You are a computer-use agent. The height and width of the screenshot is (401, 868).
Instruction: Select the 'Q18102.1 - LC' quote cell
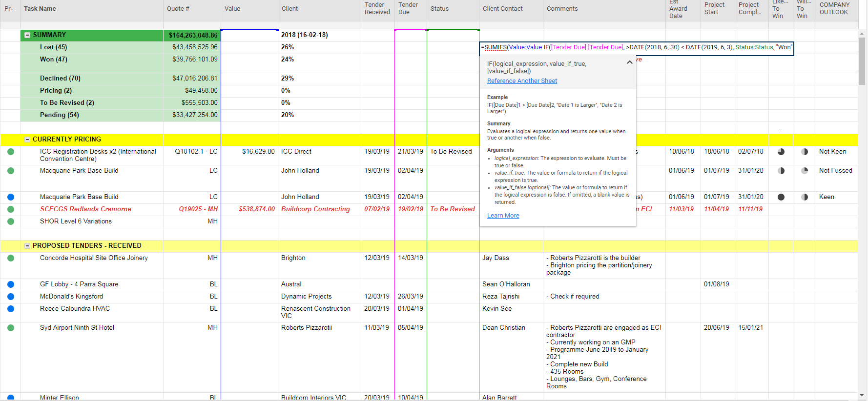tap(192, 155)
